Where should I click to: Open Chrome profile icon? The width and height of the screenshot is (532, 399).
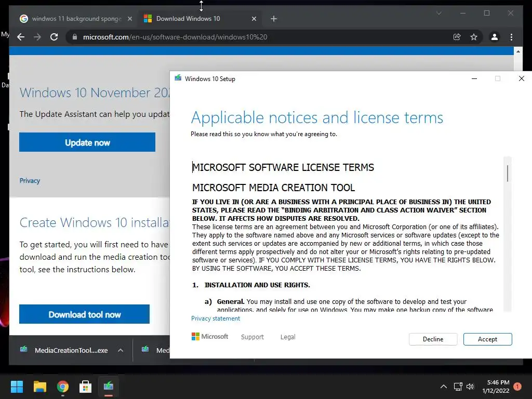[x=495, y=37]
